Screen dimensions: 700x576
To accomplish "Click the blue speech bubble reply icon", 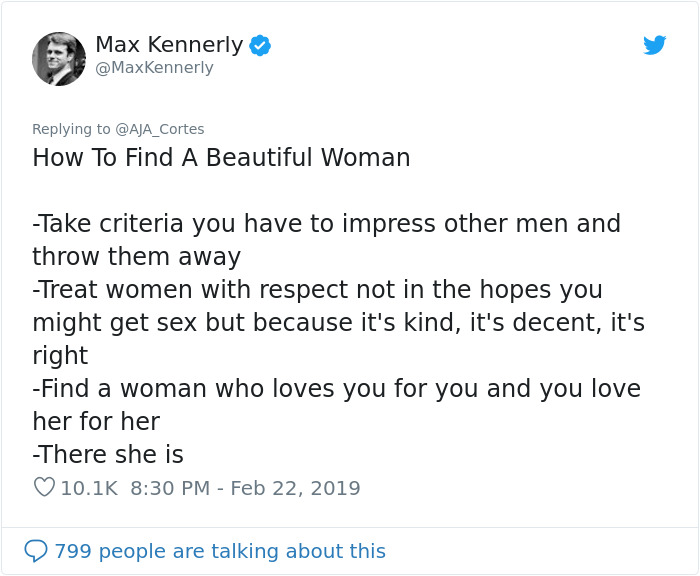I will 36,551.
